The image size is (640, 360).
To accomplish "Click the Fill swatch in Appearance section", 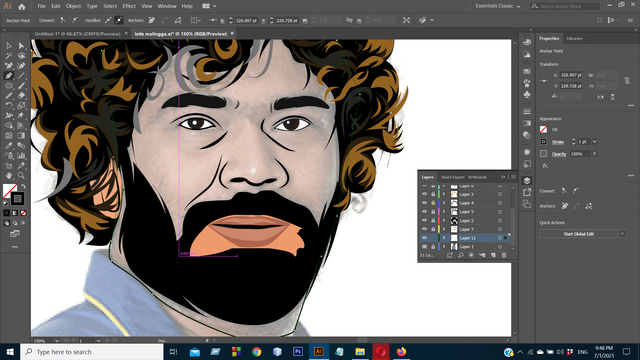I will [543, 129].
